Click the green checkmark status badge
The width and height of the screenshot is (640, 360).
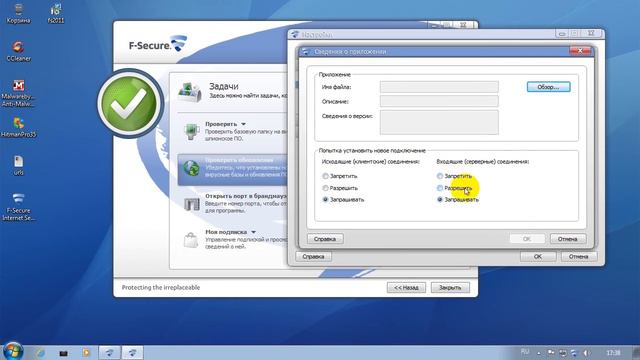(x=130, y=103)
